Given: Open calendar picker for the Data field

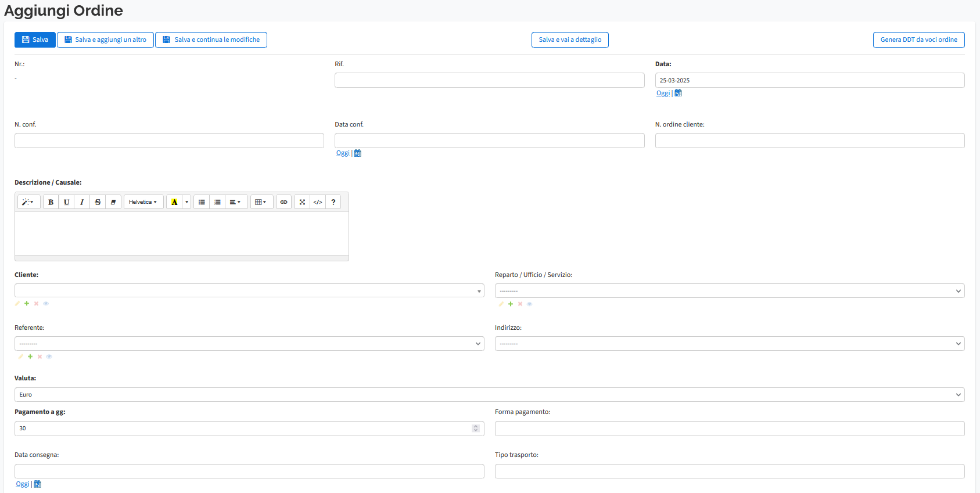Looking at the screenshot, I should [678, 93].
